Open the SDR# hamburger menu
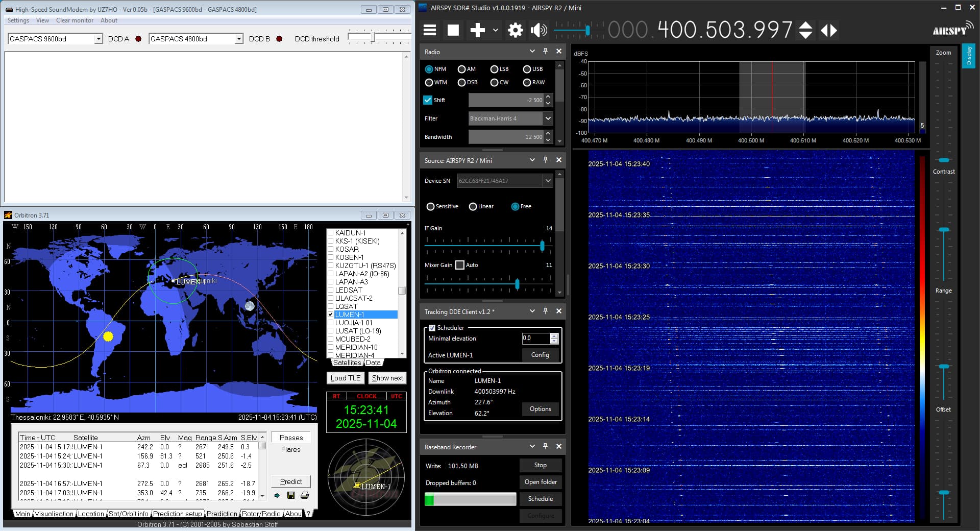Image resolution: width=980 pixels, height=531 pixels. click(430, 30)
